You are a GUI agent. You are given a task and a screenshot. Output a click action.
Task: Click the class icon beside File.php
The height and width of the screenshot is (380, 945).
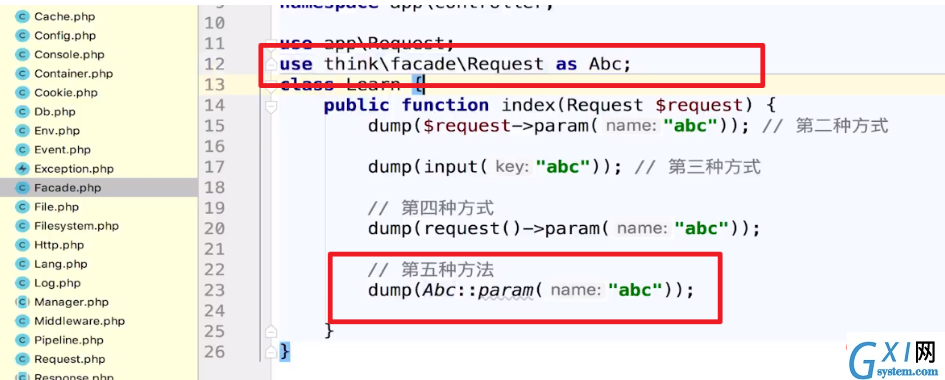[22, 207]
